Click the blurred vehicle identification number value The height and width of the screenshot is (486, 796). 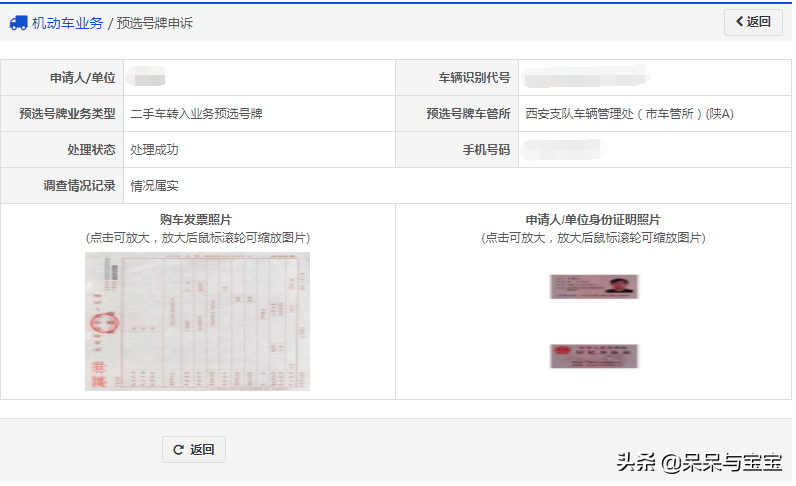click(587, 77)
